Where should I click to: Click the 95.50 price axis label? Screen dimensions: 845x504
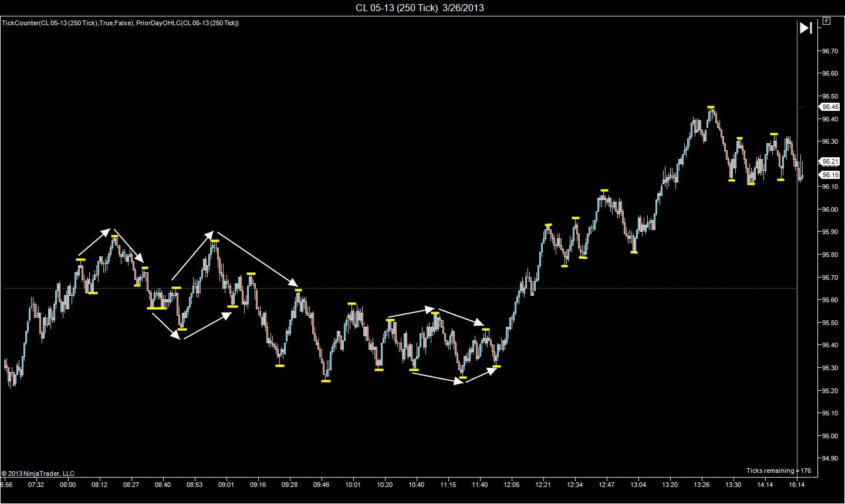click(830, 323)
